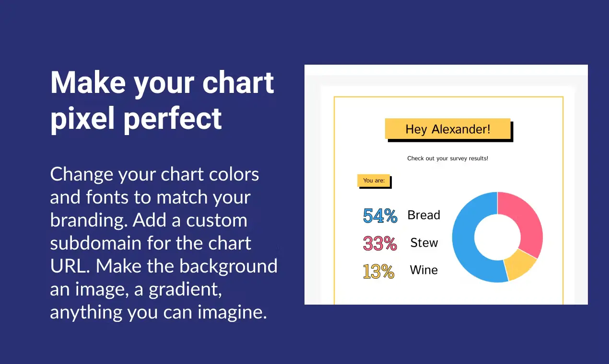Click the 'Make your chart pixel perfect' heading

coord(162,101)
